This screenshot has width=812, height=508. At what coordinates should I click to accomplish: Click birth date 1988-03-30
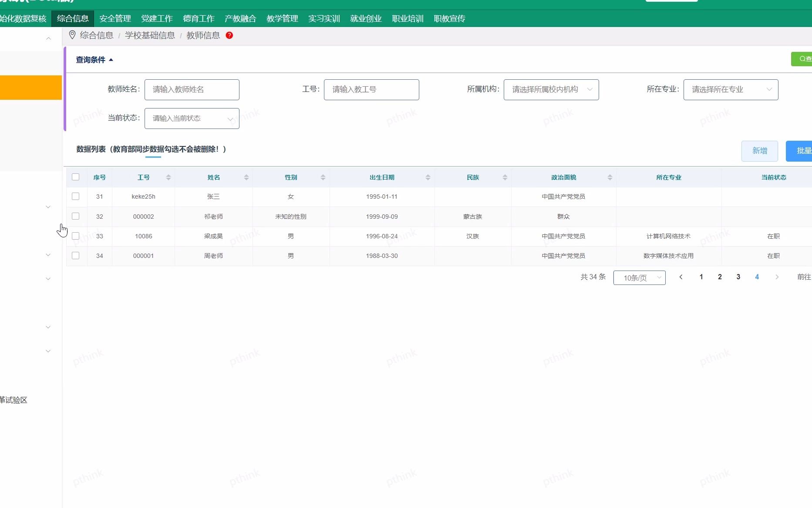(x=382, y=256)
